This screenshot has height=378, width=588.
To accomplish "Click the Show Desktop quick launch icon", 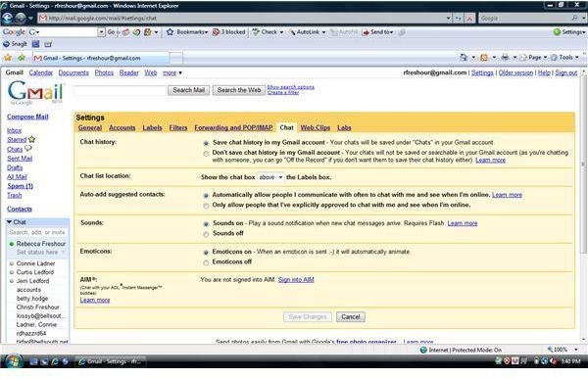I will point(33,361).
